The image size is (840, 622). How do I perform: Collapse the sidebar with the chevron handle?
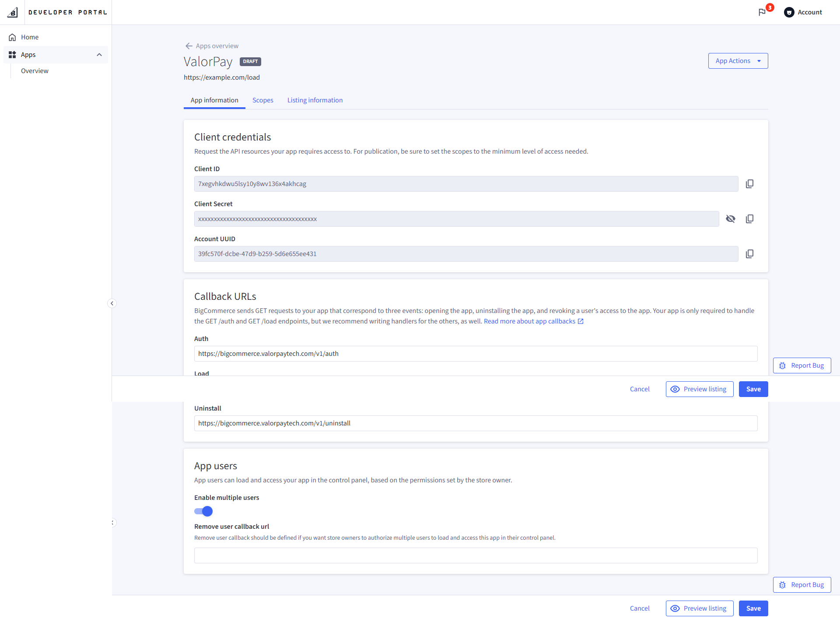[112, 303]
